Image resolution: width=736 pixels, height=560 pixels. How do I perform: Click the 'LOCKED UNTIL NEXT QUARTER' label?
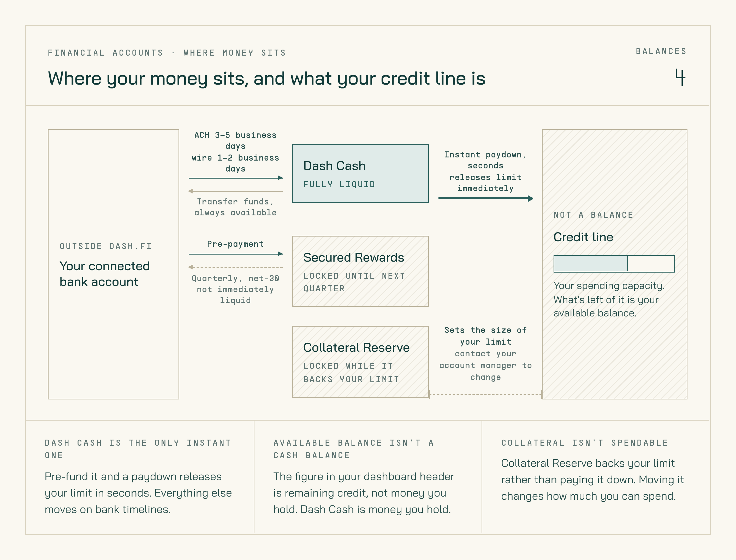[x=354, y=282]
